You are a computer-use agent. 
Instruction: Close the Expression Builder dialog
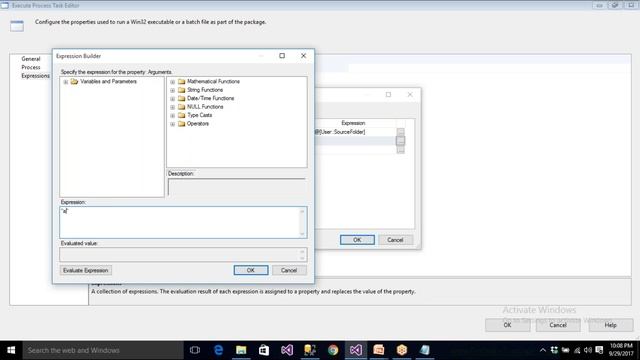[303, 56]
